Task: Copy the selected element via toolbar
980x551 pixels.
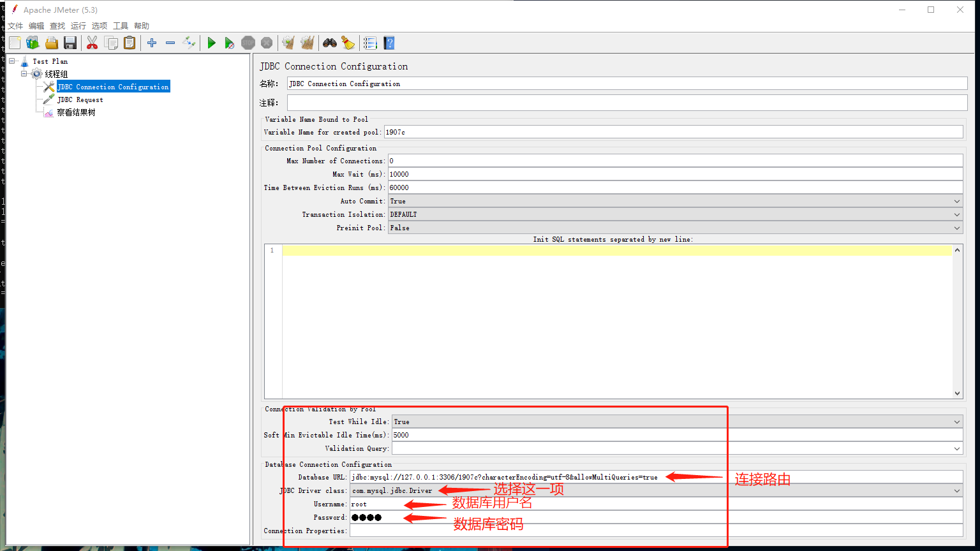Action: coord(111,43)
